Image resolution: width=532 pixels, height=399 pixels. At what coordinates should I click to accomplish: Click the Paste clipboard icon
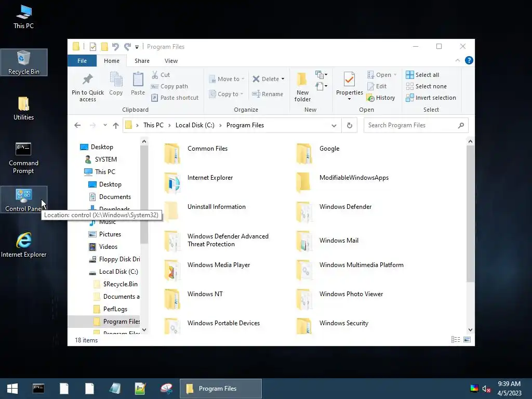click(x=138, y=84)
